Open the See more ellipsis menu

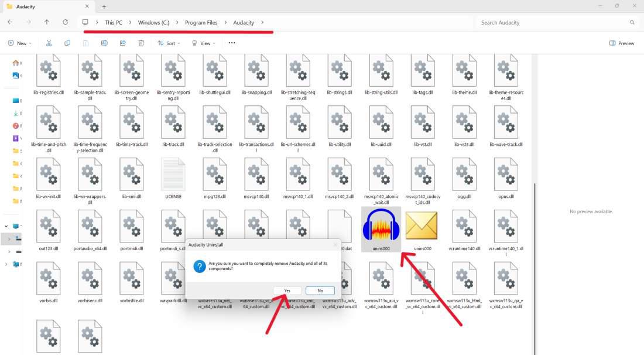click(x=232, y=43)
